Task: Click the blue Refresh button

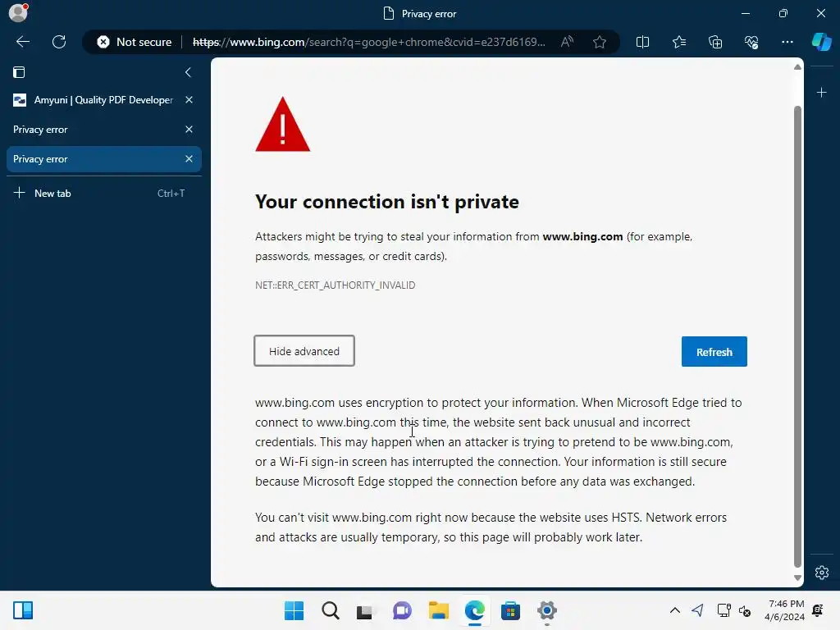Action: (x=714, y=351)
